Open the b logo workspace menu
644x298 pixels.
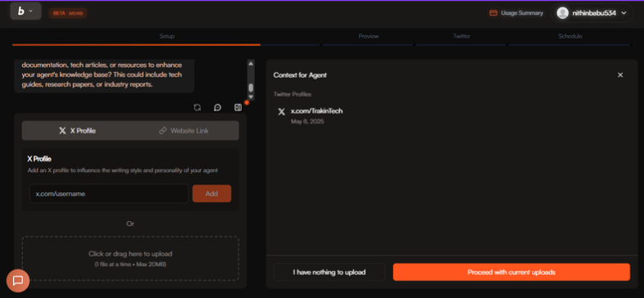(x=25, y=11)
